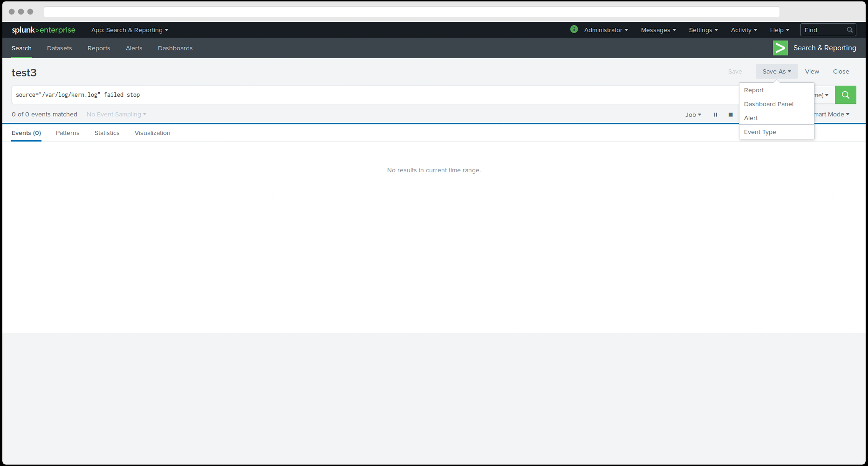Switch to the Statistics tab
Viewport: 868px width, 466px height.
click(107, 133)
